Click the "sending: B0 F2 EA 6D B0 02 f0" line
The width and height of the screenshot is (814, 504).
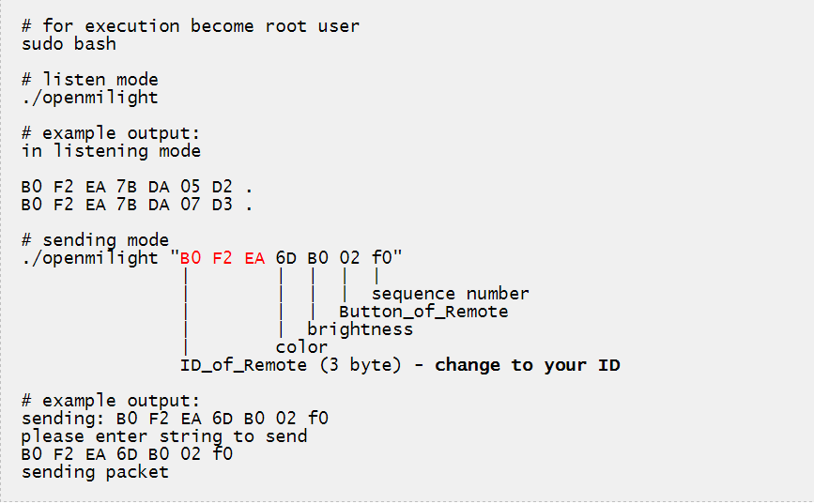(175, 419)
